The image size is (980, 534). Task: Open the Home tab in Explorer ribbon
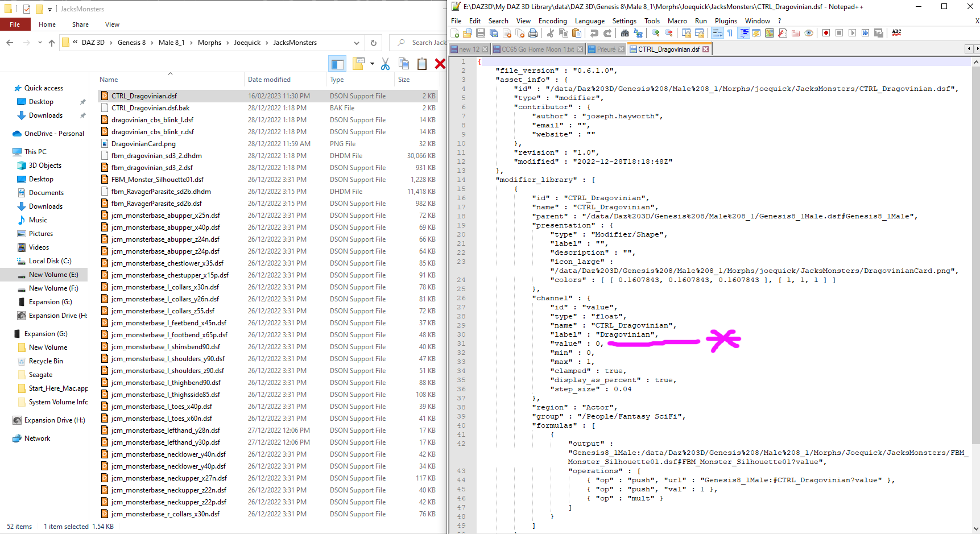47,24
